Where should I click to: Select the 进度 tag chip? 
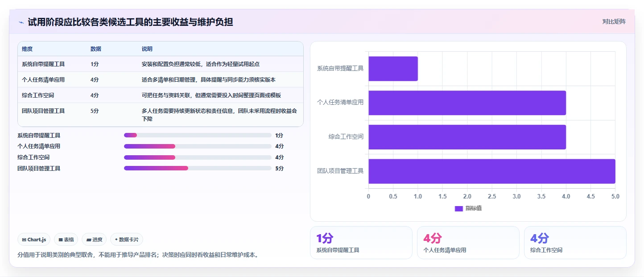tap(94, 240)
